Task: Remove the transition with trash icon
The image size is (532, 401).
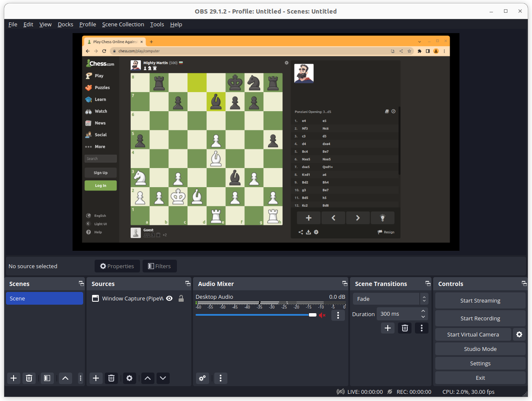Action: [405, 328]
